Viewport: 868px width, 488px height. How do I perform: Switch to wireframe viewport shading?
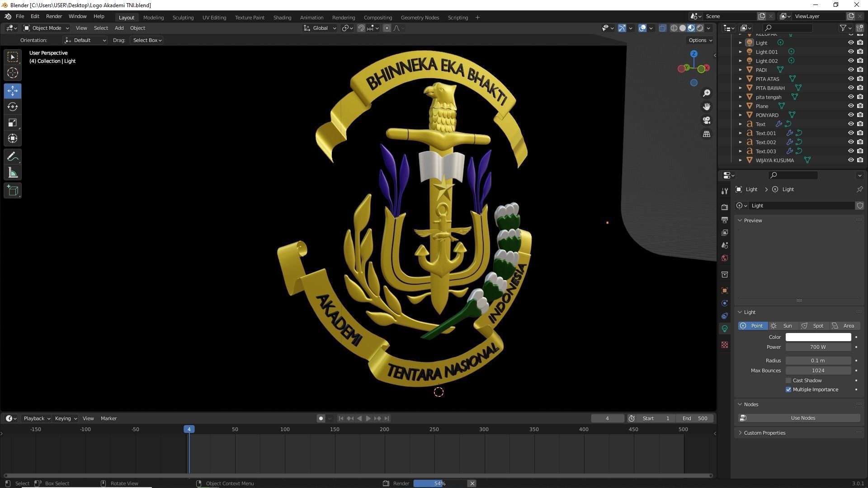[x=674, y=28]
